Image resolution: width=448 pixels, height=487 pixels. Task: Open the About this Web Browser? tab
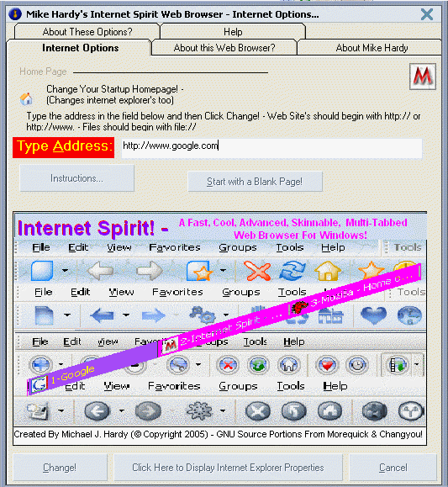point(224,48)
